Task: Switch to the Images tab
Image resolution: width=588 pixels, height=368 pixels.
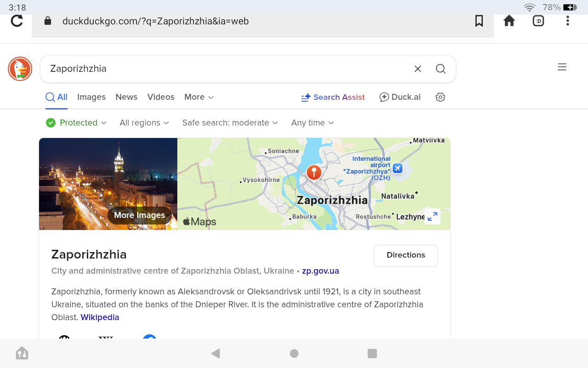Action: (x=91, y=97)
